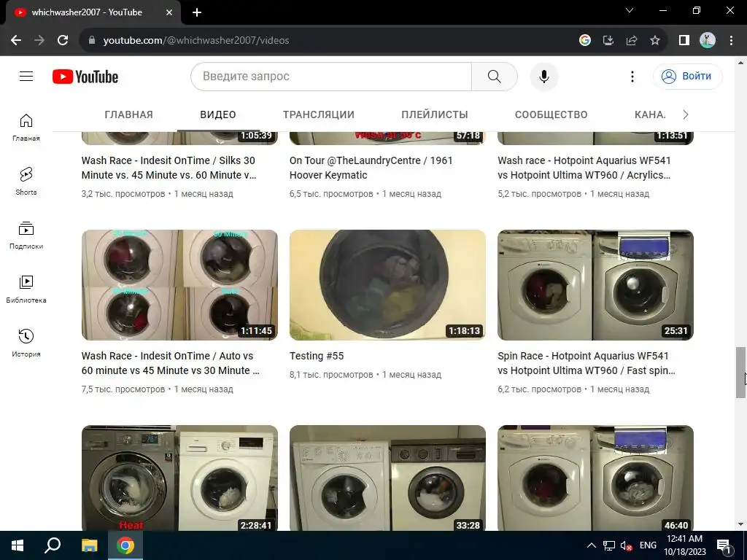
Task: Open the Testing #55 video title
Action: tap(317, 356)
